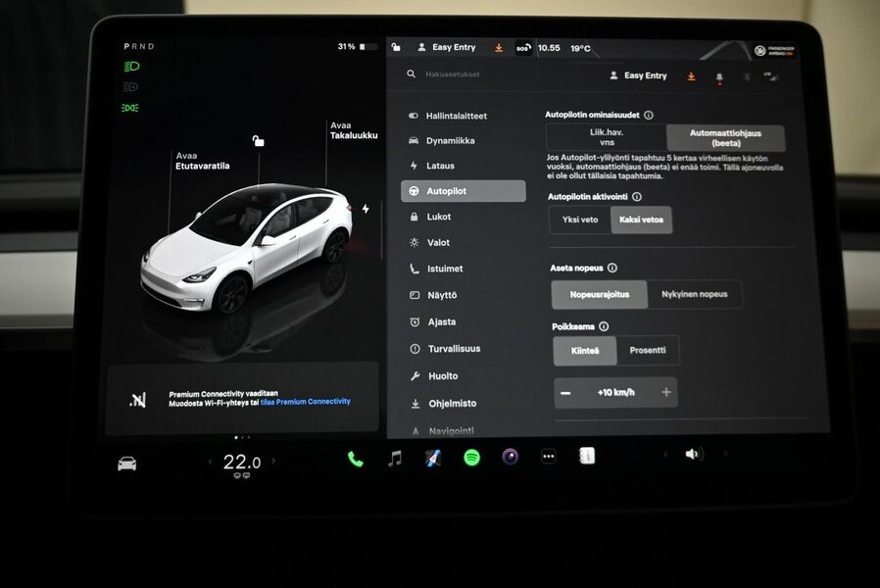Tap the SOS icon in the status bar
Screen dimensions: 880x588
tap(525, 47)
